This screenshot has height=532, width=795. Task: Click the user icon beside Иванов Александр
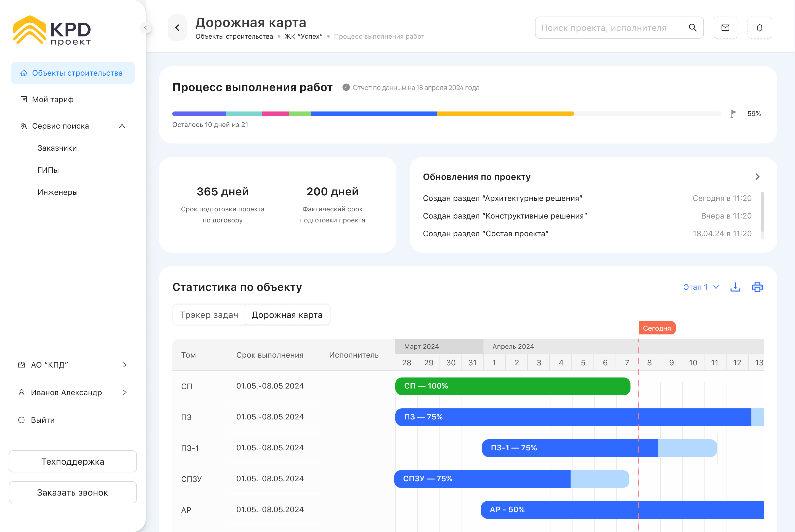point(21,393)
